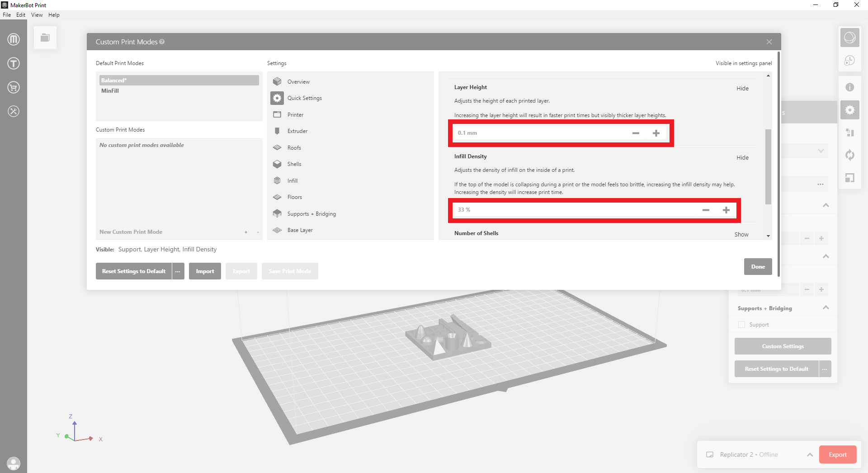Image resolution: width=868 pixels, height=473 pixels.
Task: Open the dropdown chevron in the settings panel
Action: click(821, 151)
